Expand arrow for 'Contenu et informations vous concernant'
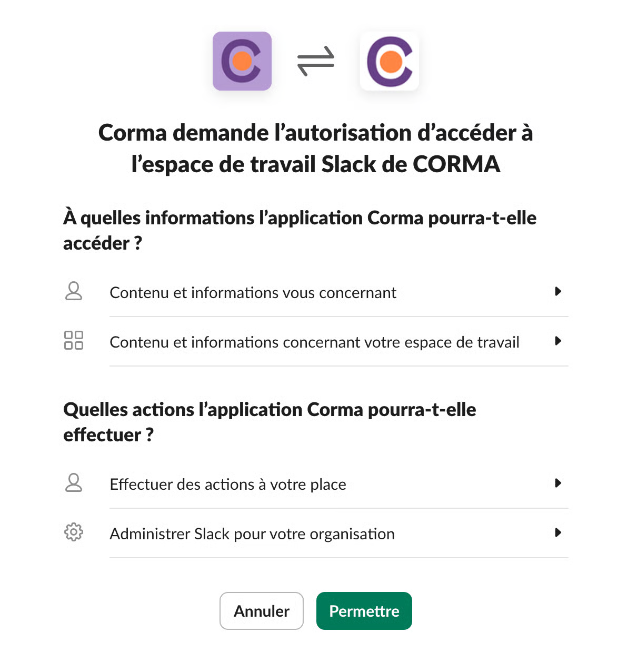Screen dimensions: 638x672 pos(558,291)
